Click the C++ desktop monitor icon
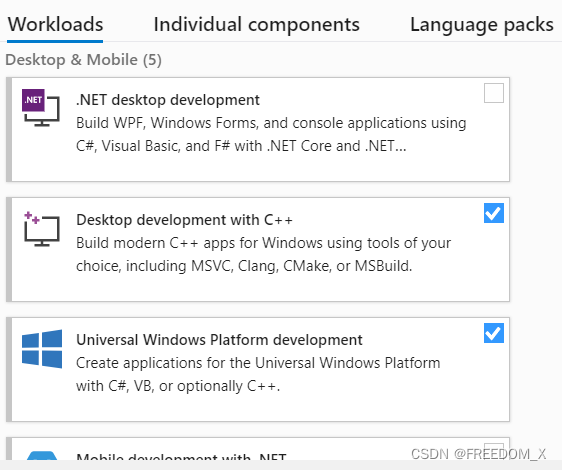Viewport: 562px width, 470px height. [x=42, y=229]
